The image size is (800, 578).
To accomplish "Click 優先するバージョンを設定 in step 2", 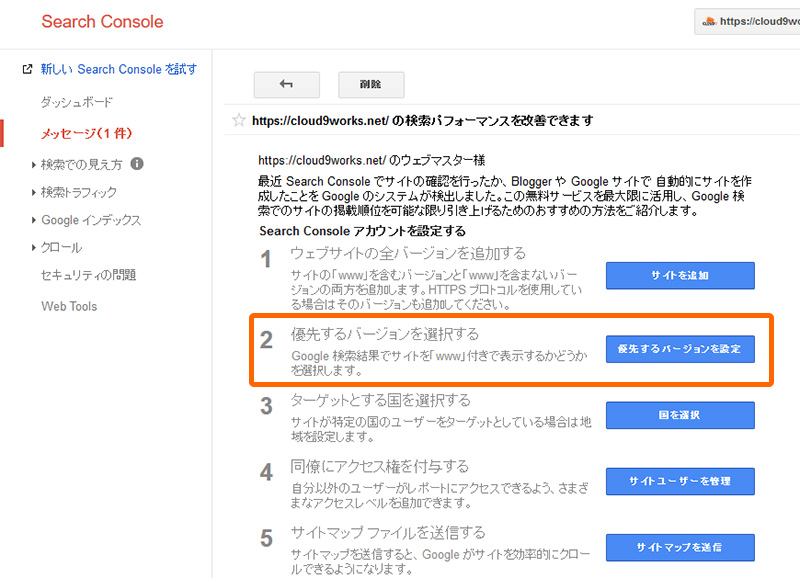I will click(x=680, y=349).
